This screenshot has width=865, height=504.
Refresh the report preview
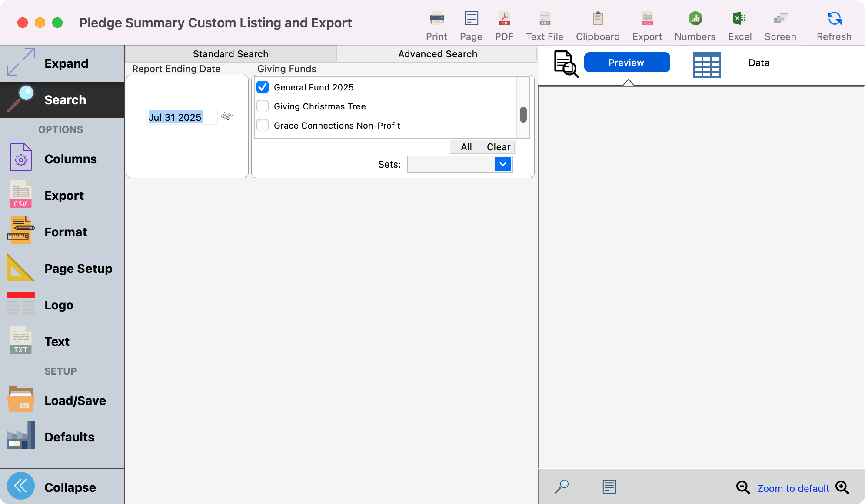833,24
